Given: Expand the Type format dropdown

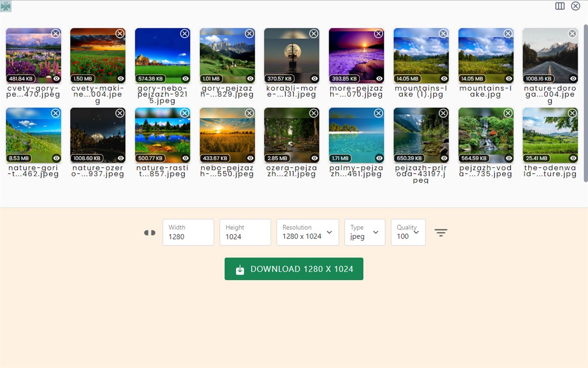Looking at the screenshot, I should coord(365,232).
